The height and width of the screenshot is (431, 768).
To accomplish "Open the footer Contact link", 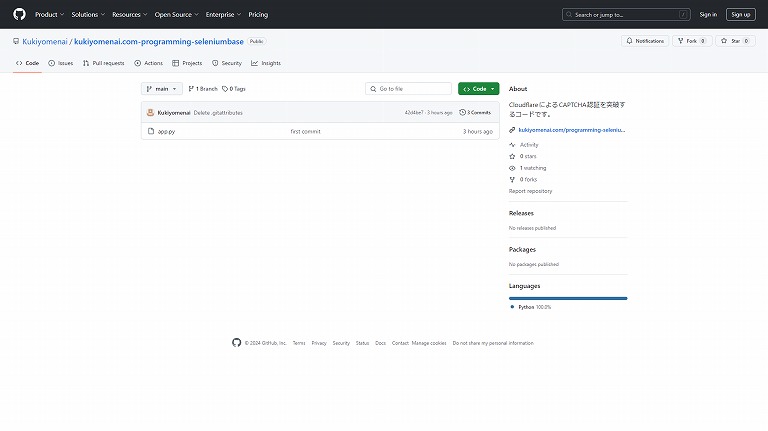I will pyautogui.click(x=400, y=343).
